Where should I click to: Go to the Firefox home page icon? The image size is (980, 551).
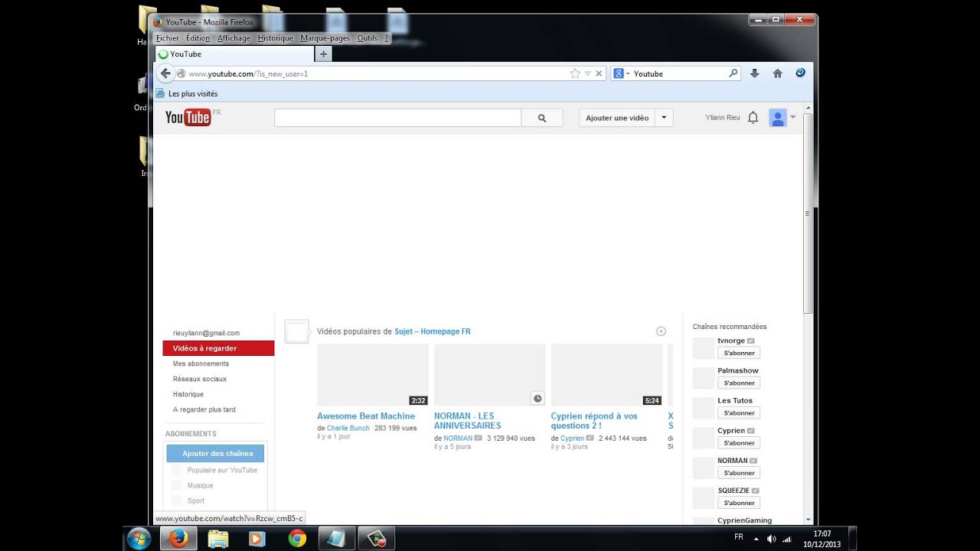click(x=778, y=73)
